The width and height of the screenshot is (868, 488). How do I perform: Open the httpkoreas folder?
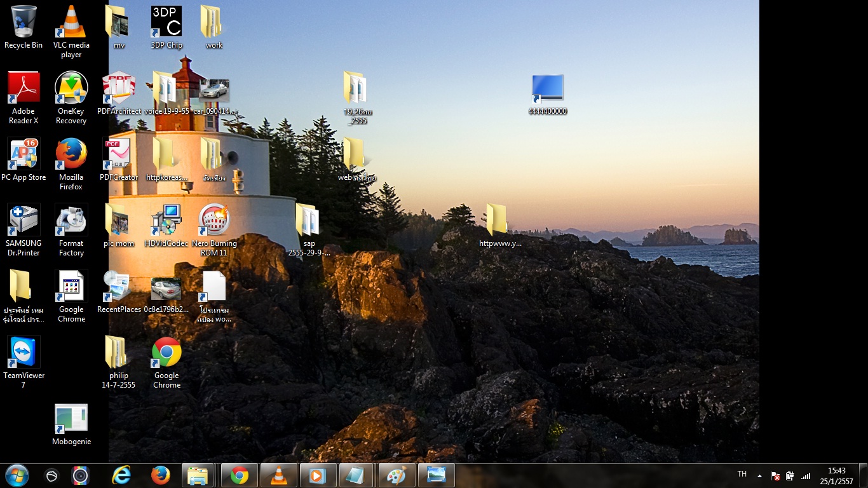click(x=166, y=159)
